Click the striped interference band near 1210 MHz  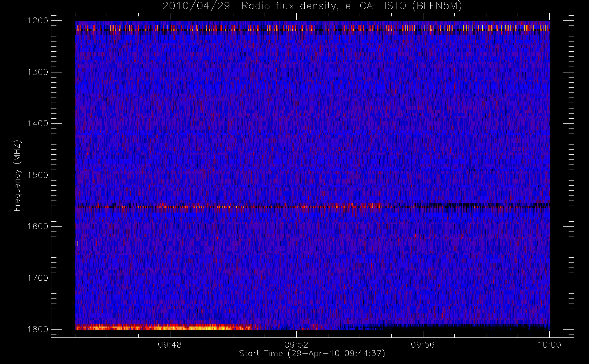(312, 28)
